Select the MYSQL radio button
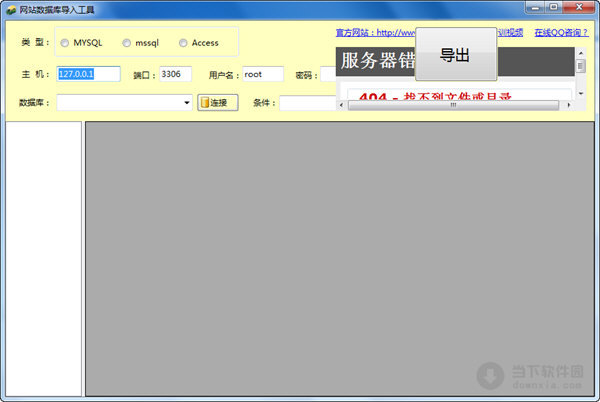Screen dimensions: 600x402 point(65,43)
